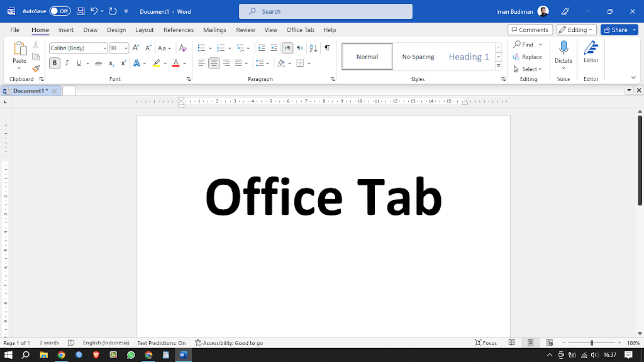
Task: Click Replace in Editing group
Action: [528, 57]
